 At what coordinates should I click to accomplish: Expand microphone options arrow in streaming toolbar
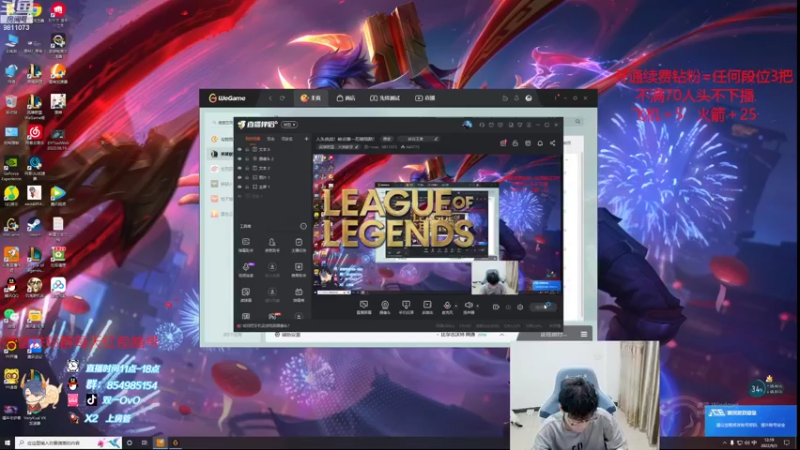pyautogui.click(x=456, y=306)
